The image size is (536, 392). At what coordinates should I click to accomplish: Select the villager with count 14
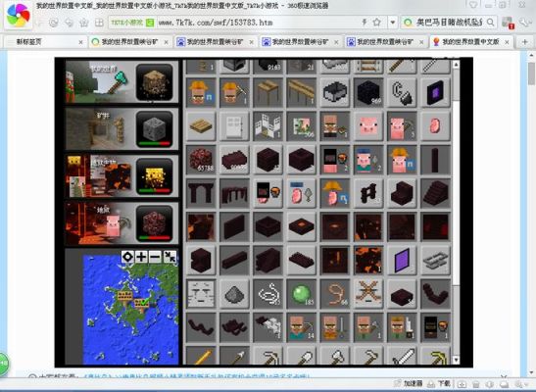coord(301,327)
